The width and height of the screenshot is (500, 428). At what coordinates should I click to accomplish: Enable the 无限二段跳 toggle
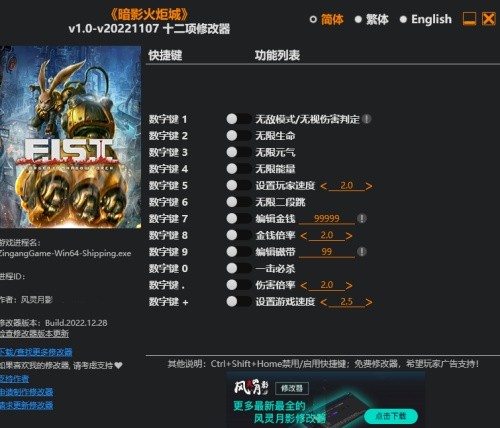[239, 202]
